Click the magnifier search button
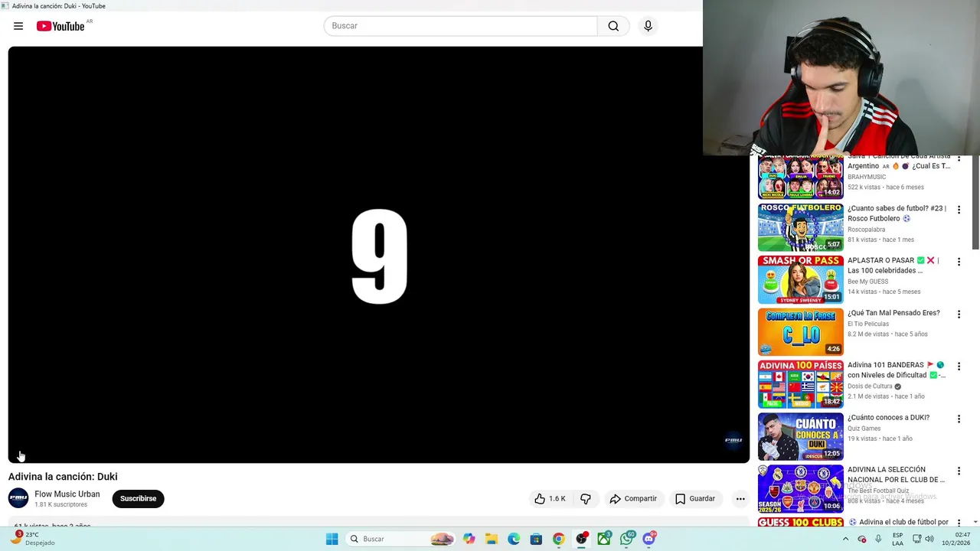 [x=613, y=26]
